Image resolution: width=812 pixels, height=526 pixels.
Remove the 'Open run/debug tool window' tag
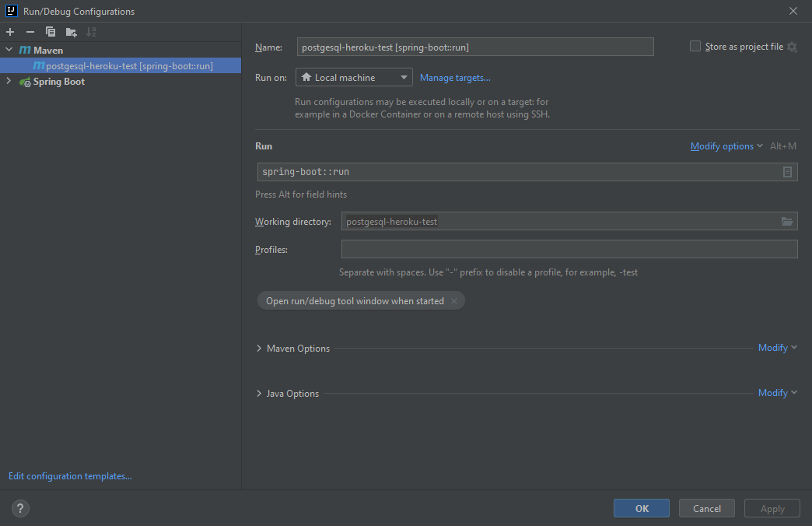(454, 301)
